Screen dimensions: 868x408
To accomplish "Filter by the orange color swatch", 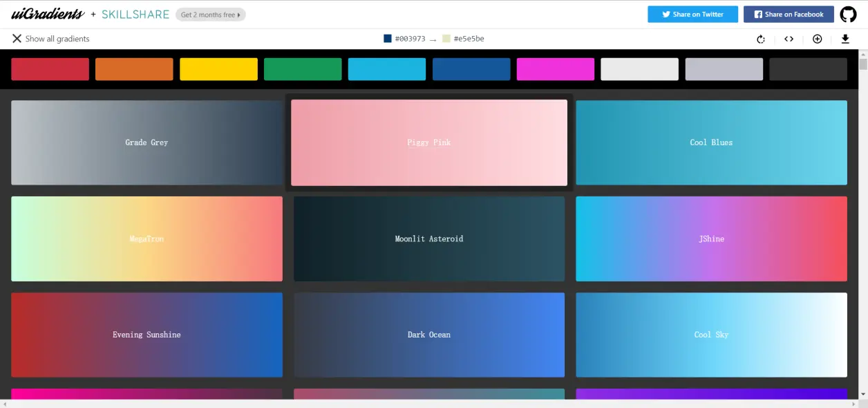I will point(134,69).
